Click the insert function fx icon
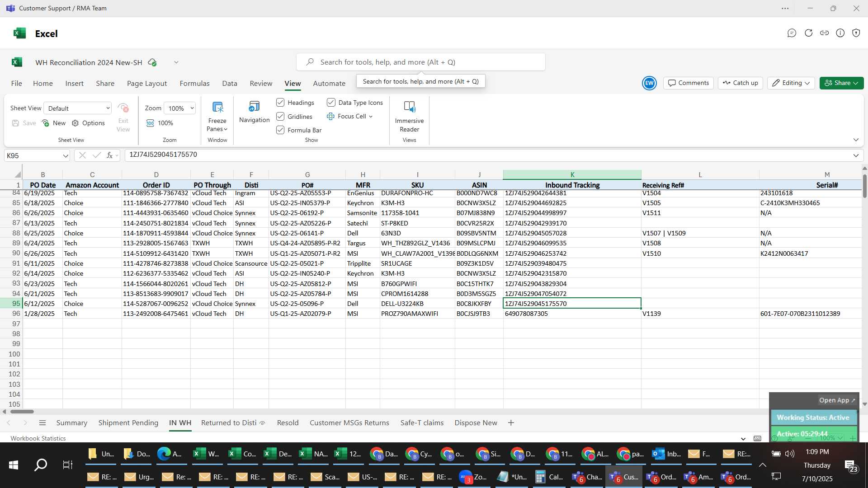The height and width of the screenshot is (488, 868). (x=109, y=155)
